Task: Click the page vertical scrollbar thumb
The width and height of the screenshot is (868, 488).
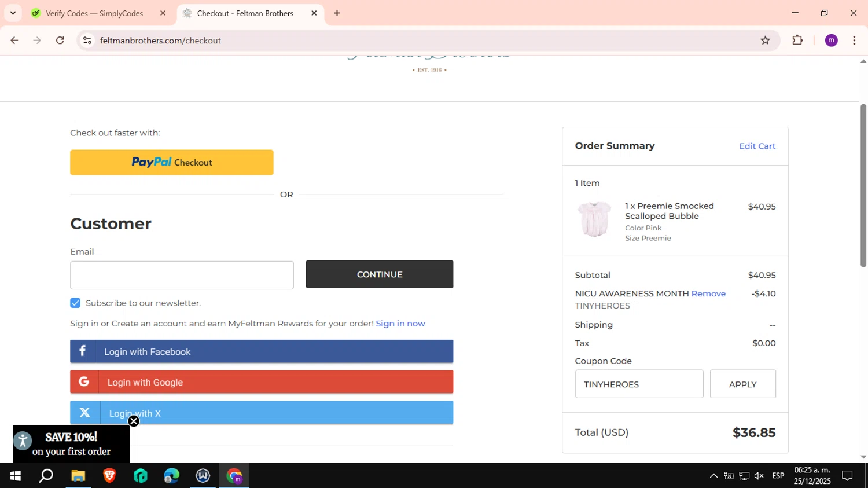Action: click(863, 185)
